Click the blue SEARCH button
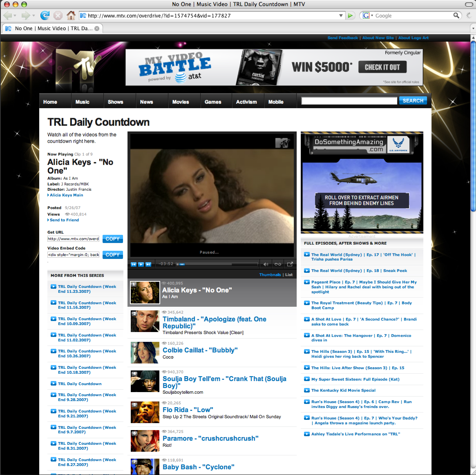 (413, 100)
